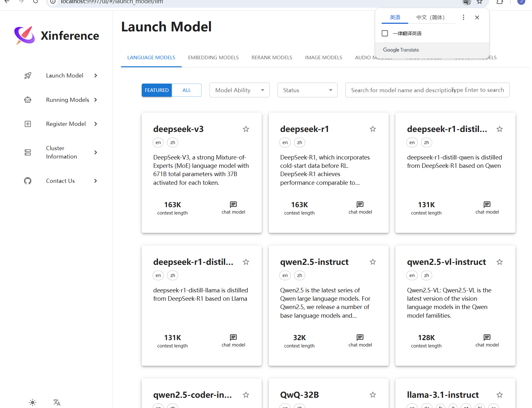
Task: Click chat model icon on qwen2.5-vl-instruct card
Action: (487, 338)
